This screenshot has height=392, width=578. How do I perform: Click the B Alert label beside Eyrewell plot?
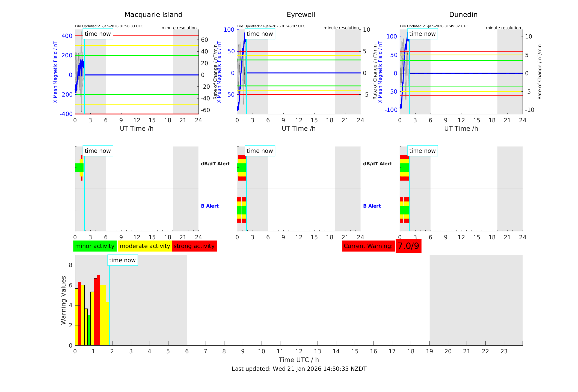pyautogui.click(x=372, y=206)
